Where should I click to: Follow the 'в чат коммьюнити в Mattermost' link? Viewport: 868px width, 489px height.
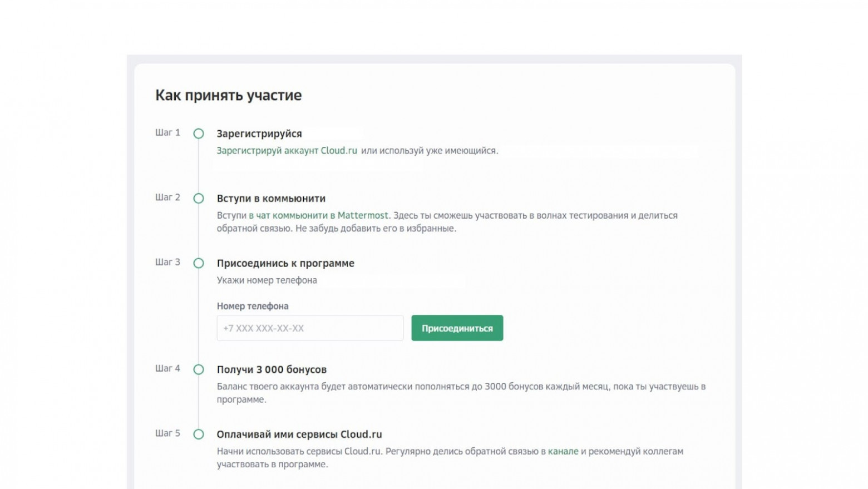(318, 215)
